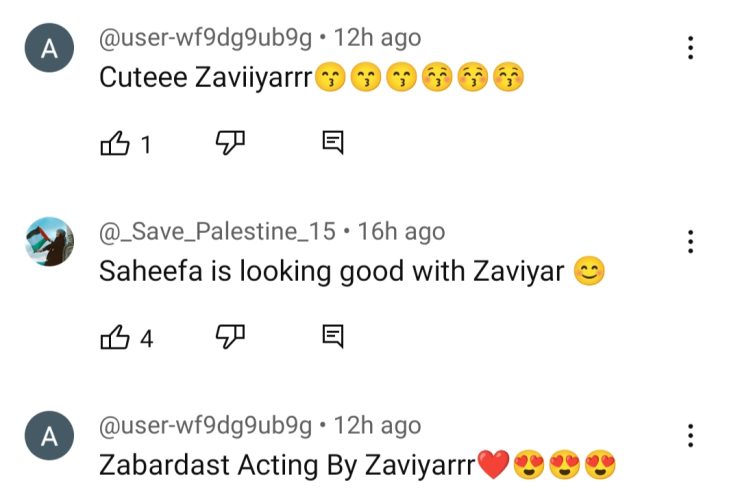Open the avatar beside "Zabardast Acting" comment
The height and width of the screenshot is (503, 740).
pyautogui.click(x=49, y=436)
